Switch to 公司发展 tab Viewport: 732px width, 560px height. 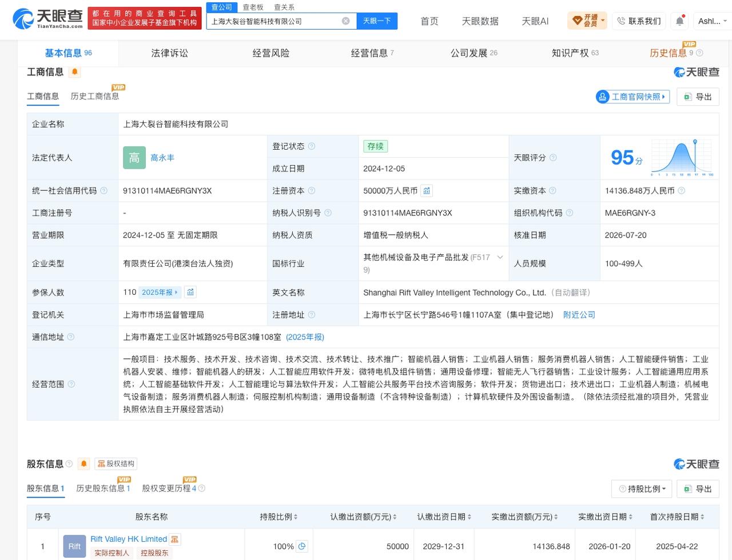pyautogui.click(x=474, y=53)
